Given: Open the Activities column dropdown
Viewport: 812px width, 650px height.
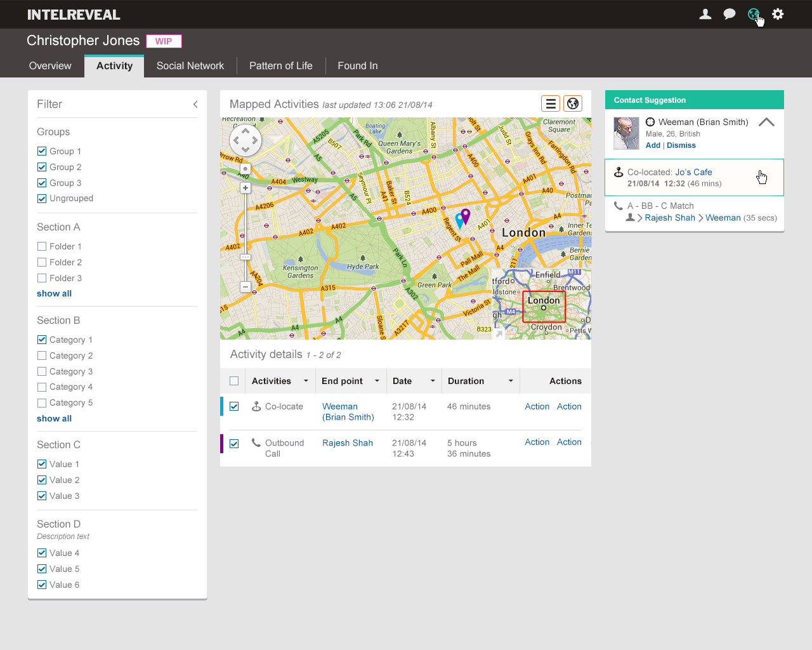Looking at the screenshot, I should click(306, 381).
